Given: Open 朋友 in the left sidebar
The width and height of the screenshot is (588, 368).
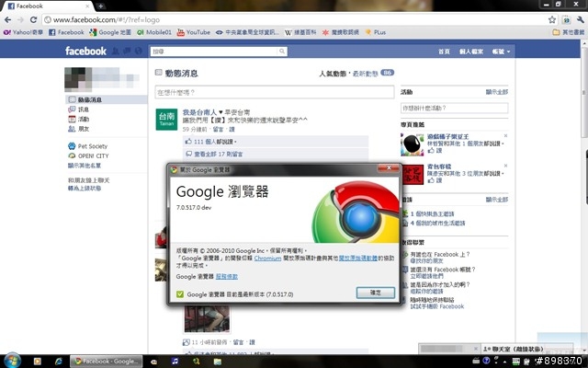Looking at the screenshot, I should click(84, 129).
